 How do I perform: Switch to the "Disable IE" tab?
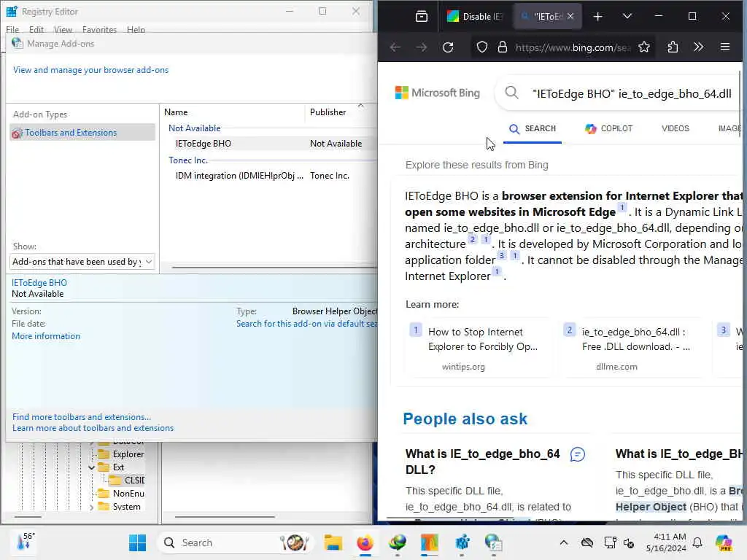474,17
